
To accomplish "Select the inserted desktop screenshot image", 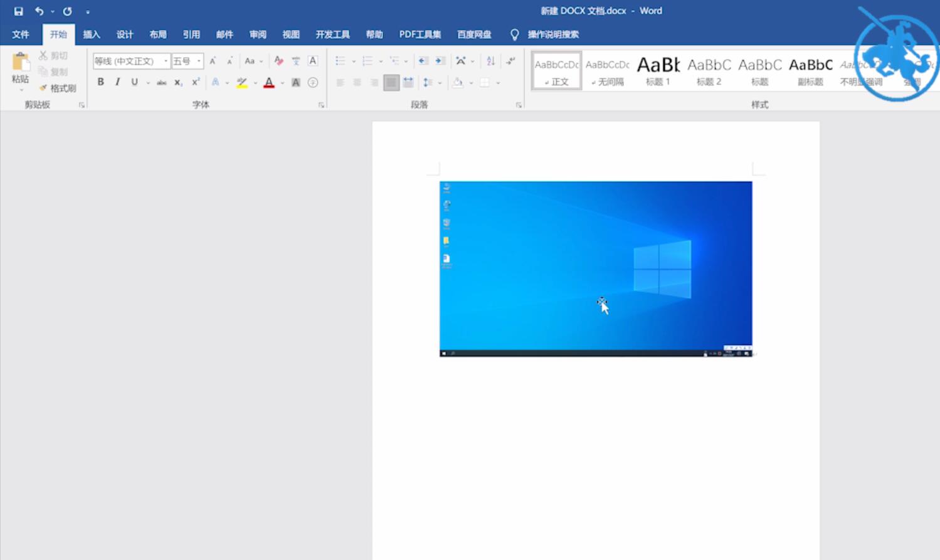I will pyautogui.click(x=596, y=269).
